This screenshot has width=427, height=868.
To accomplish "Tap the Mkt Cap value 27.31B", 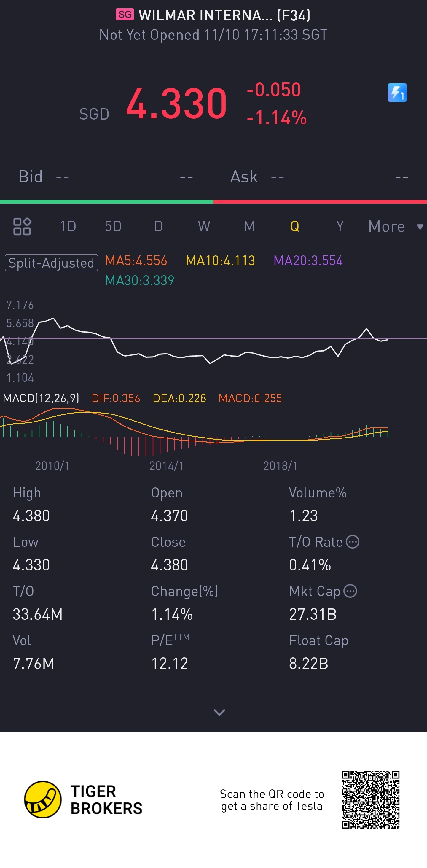I will coord(313,614).
